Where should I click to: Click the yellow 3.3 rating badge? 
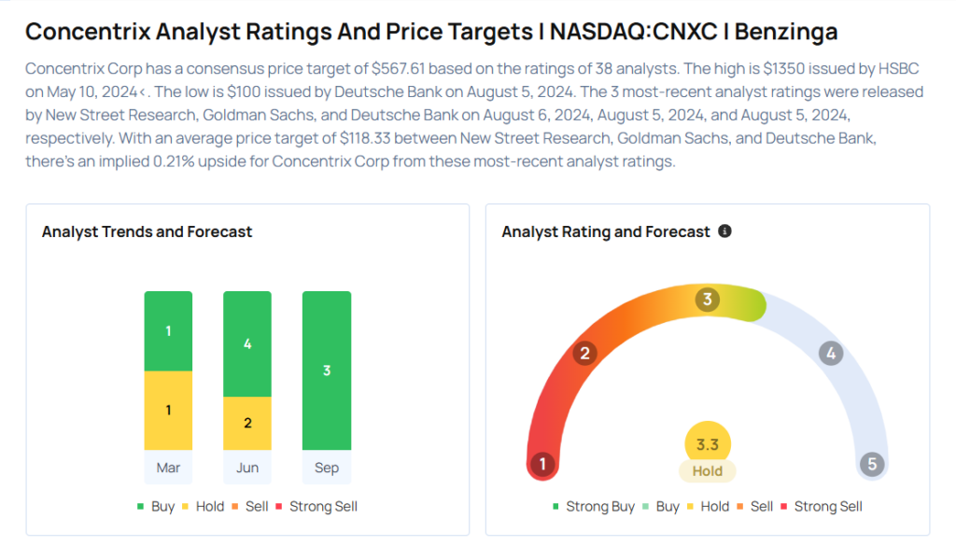[708, 445]
